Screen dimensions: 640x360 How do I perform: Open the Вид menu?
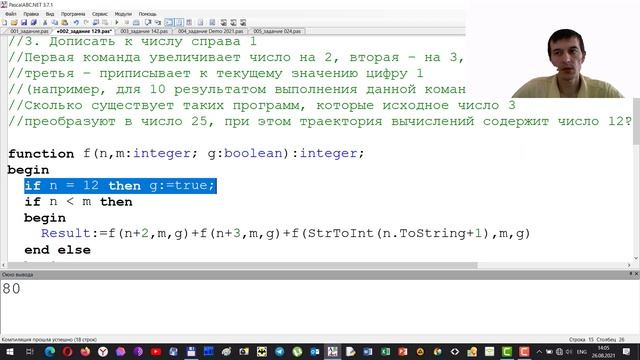(50, 14)
